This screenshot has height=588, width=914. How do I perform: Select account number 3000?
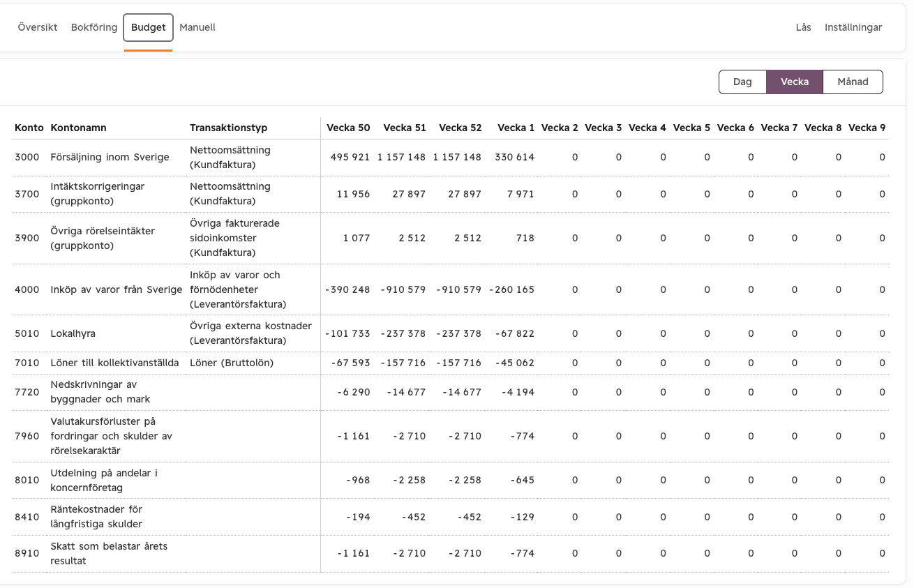pos(27,157)
